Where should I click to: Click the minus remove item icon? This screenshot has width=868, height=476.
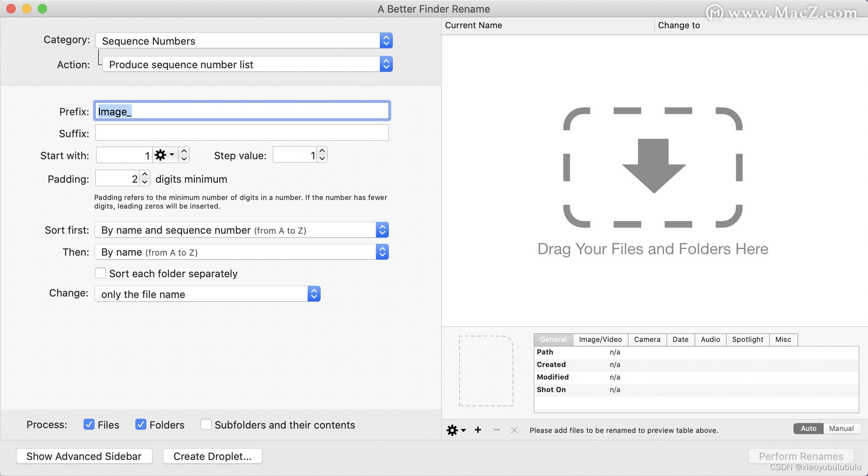(x=496, y=430)
